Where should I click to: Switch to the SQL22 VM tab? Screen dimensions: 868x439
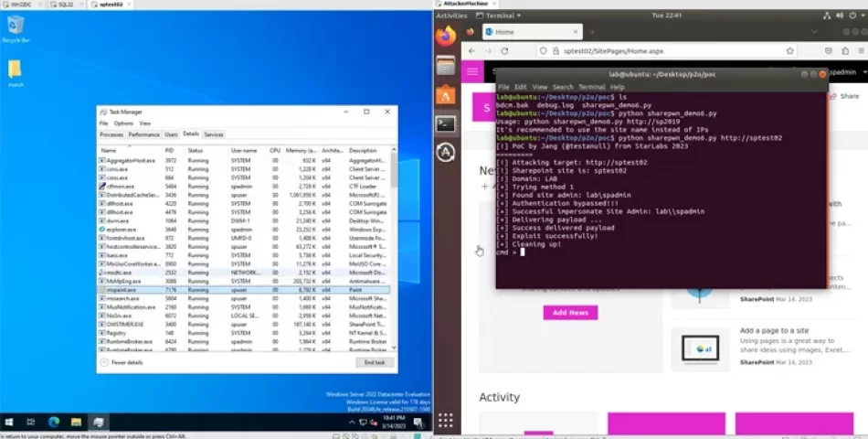(65, 5)
